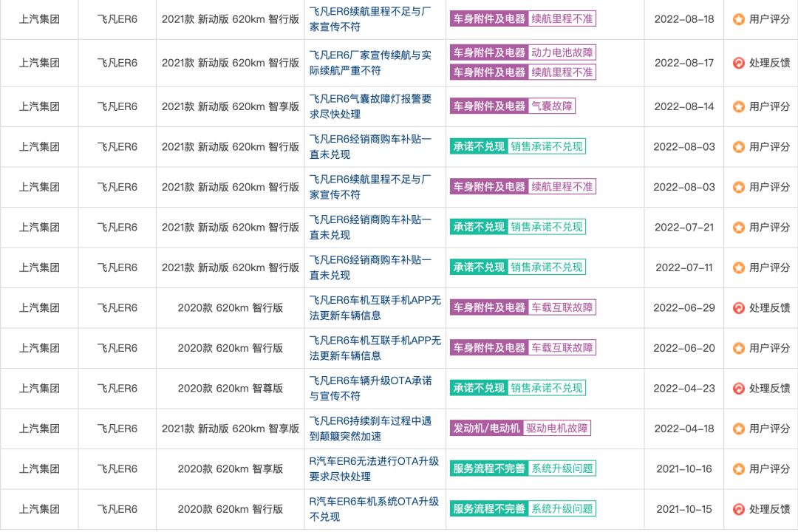Click the 处理反馈 red icon for 2021-10-15 complaint
Image resolution: width=798 pixels, height=532 pixels.
738,509
